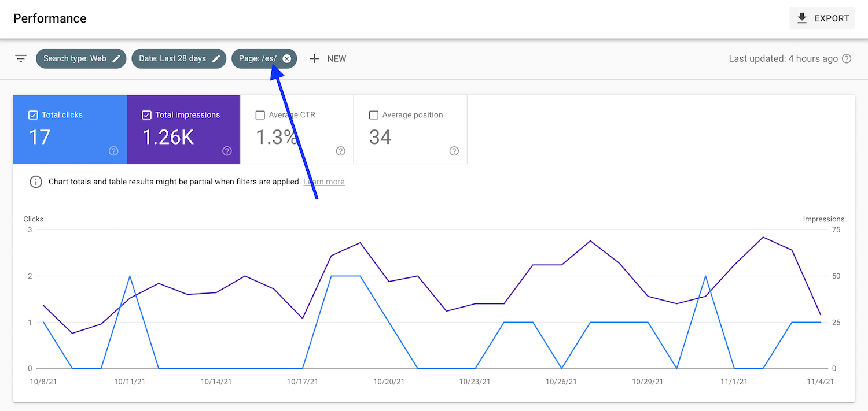This screenshot has height=411, width=868.
Task: Click the 10/26/21 axis date label
Action: click(x=561, y=382)
